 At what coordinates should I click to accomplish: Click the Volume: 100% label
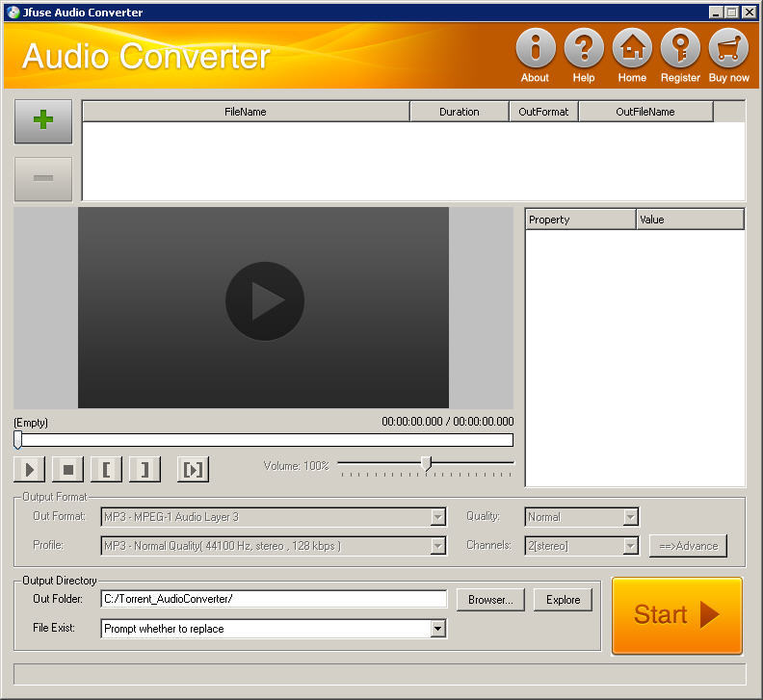(297, 465)
